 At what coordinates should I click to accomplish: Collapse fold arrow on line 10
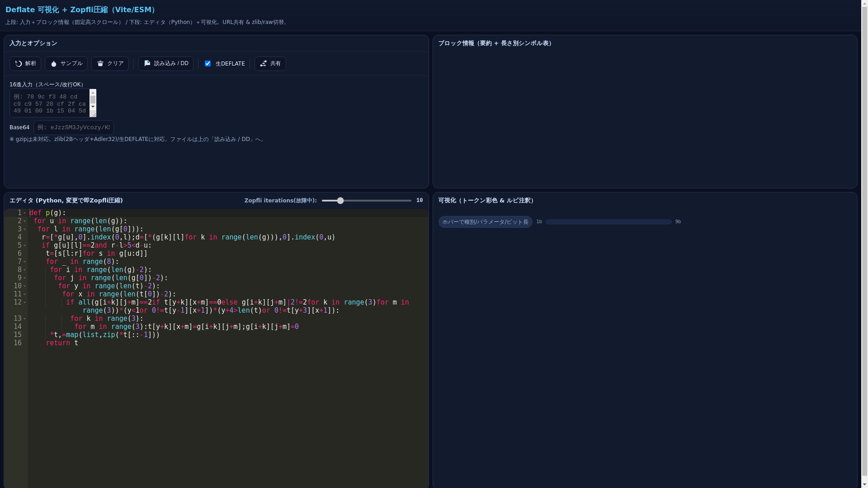[x=25, y=286]
